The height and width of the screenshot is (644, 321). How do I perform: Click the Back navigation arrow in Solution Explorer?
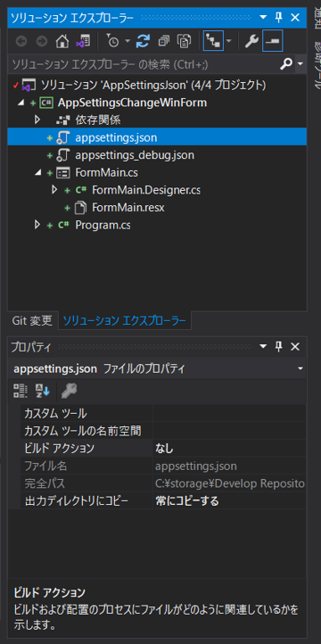point(21,41)
